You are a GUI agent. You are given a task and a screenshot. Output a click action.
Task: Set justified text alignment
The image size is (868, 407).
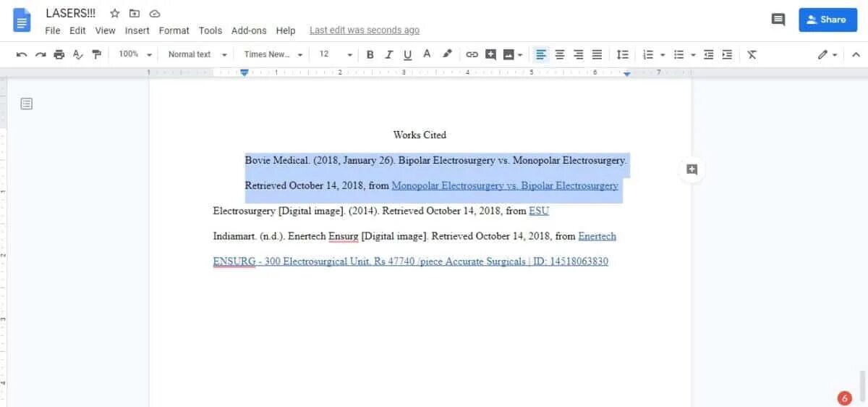pos(597,54)
